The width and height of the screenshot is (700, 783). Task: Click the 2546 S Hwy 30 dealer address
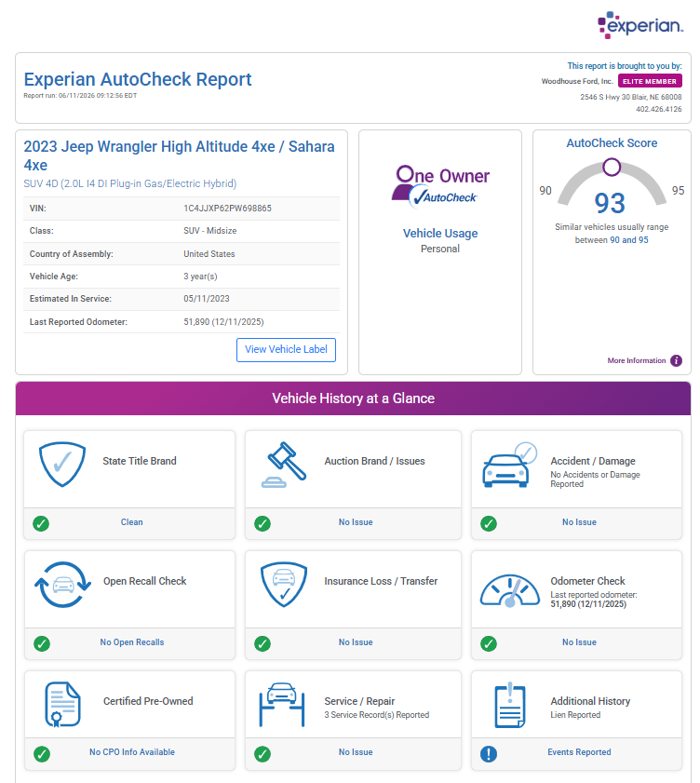(630, 97)
